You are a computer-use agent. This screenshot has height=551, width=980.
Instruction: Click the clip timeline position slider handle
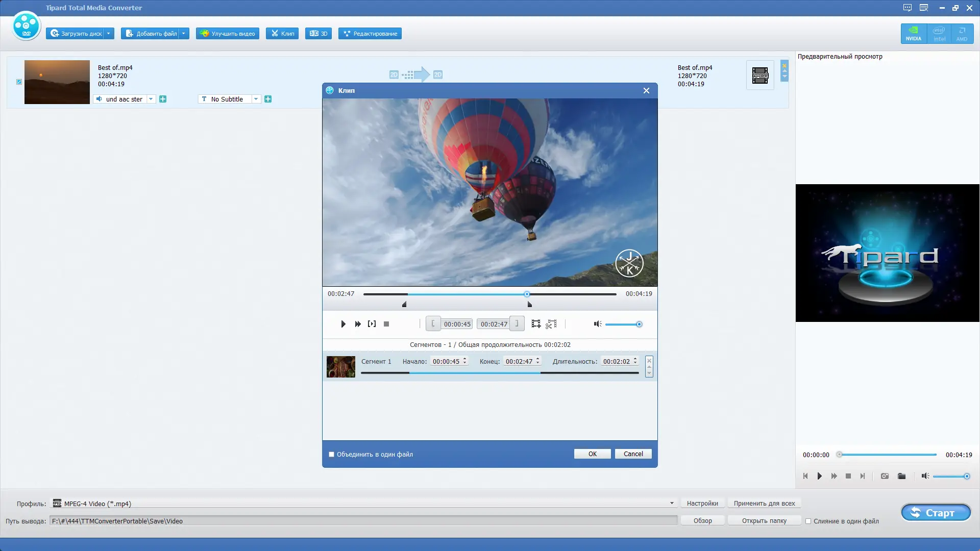[x=527, y=294]
